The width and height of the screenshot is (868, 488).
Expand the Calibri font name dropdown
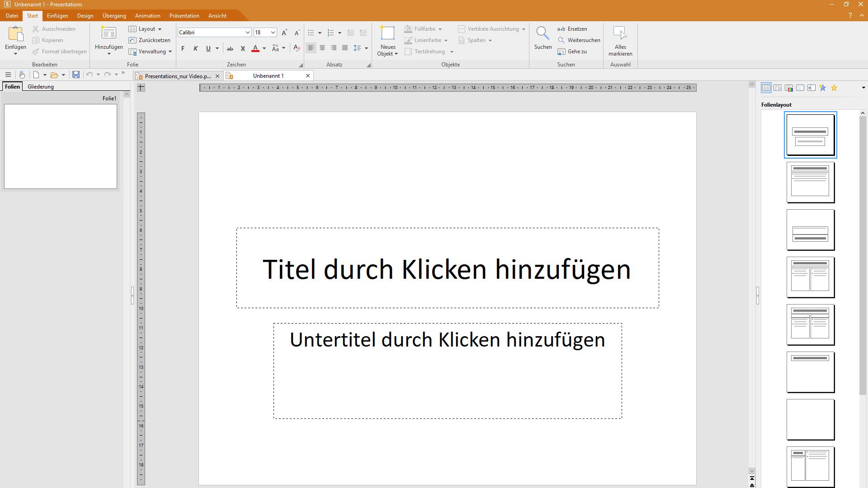(x=247, y=33)
